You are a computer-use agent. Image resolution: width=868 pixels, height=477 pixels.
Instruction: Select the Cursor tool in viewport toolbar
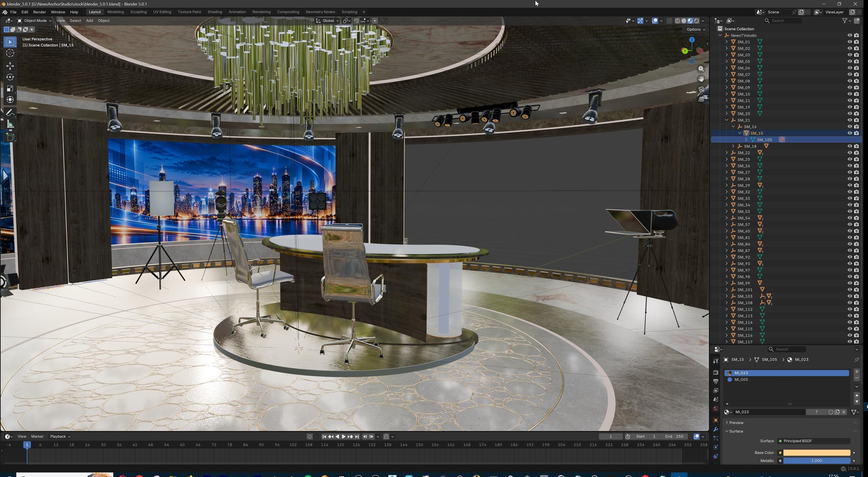coord(10,53)
